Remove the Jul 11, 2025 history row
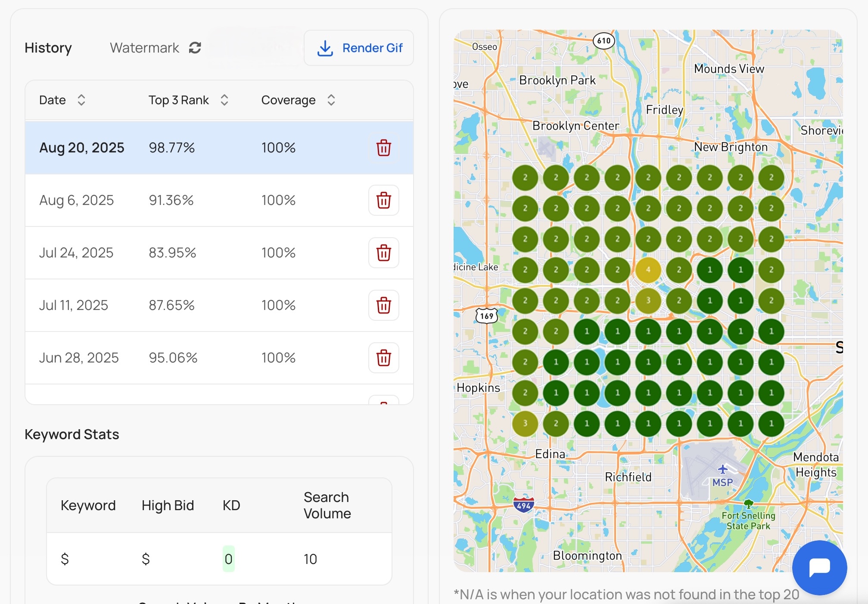 [x=383, y=305]
